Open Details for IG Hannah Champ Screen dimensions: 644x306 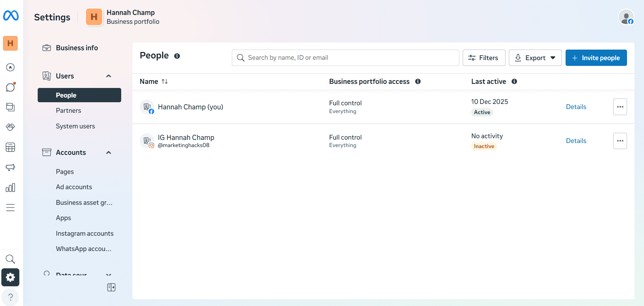pos(576,141)
